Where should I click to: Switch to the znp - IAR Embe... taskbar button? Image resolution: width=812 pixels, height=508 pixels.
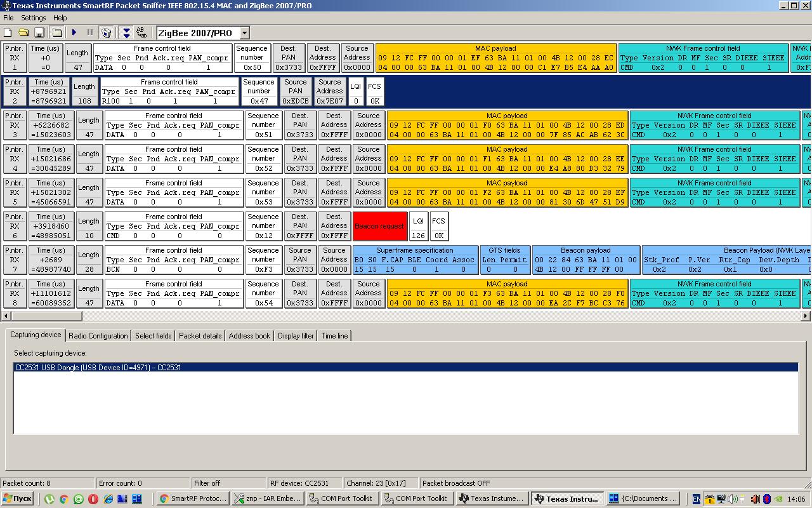pyautogui.click(x=267, y=498)
